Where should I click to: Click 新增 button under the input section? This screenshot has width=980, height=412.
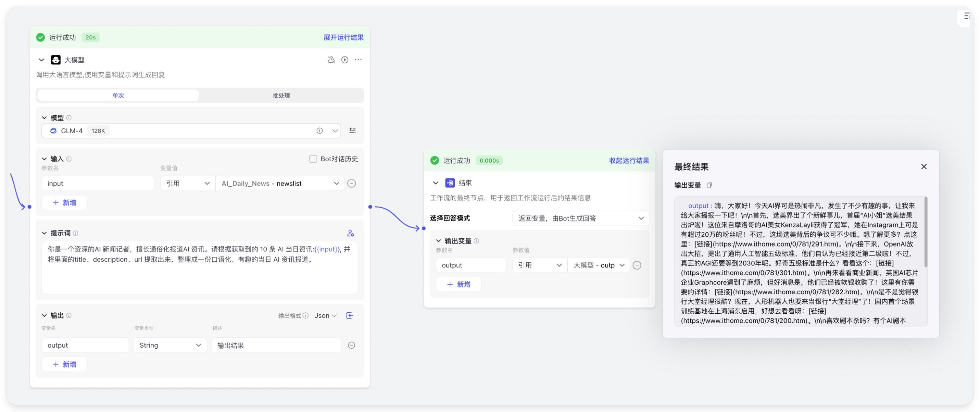[64, 202]
